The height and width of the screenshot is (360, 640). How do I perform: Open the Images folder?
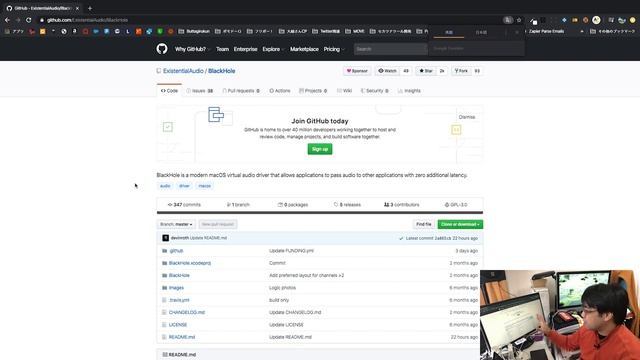pyautogui.click(x=176, y=288)
